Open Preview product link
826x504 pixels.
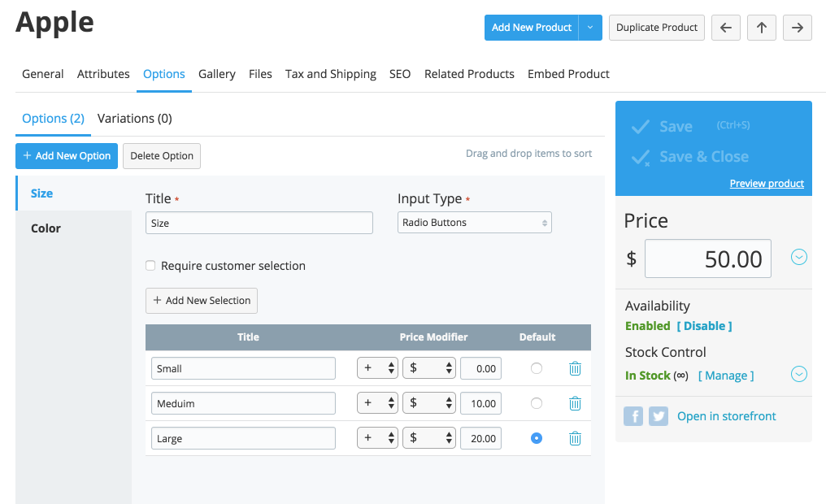point(767,183)
